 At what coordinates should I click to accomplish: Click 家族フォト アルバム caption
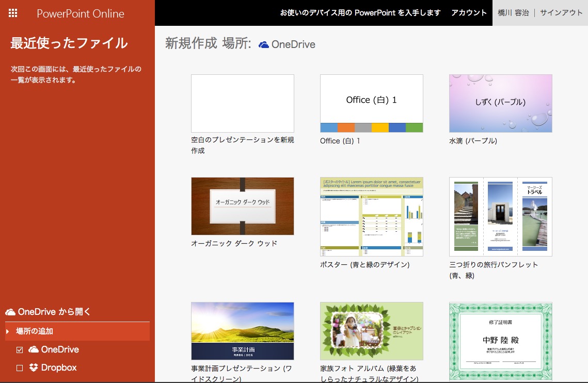[370, 374]
